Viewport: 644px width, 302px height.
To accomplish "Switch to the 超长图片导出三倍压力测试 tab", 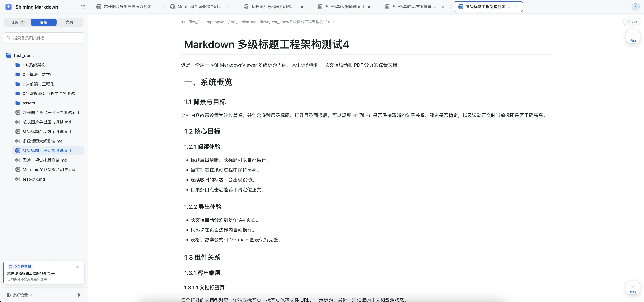I will [x=126, y=7].
